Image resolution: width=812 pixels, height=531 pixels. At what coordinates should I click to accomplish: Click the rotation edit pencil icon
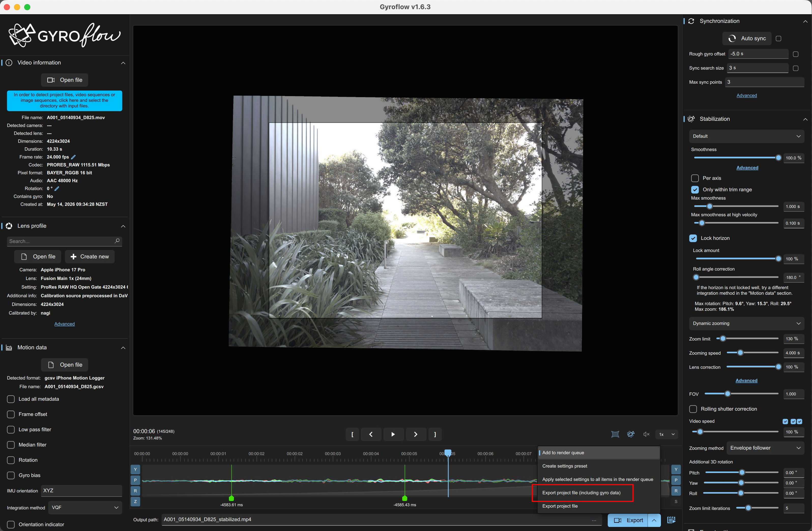[x=57, y=189]
